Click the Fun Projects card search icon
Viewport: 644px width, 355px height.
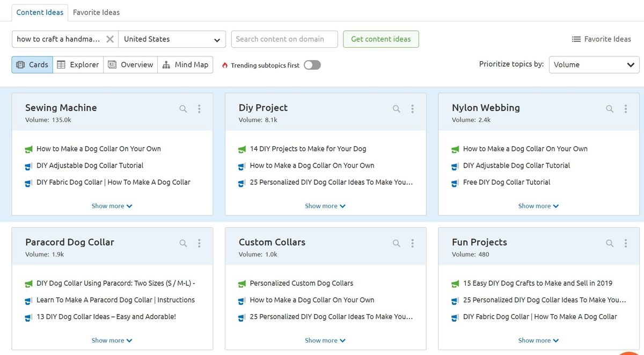click(x=610, y=243)
